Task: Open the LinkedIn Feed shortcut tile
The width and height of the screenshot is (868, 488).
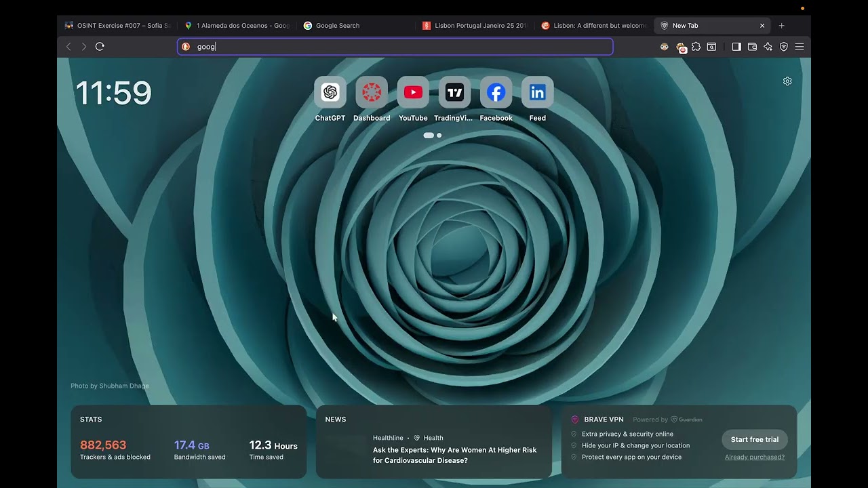Action: (x=537, y=92)
